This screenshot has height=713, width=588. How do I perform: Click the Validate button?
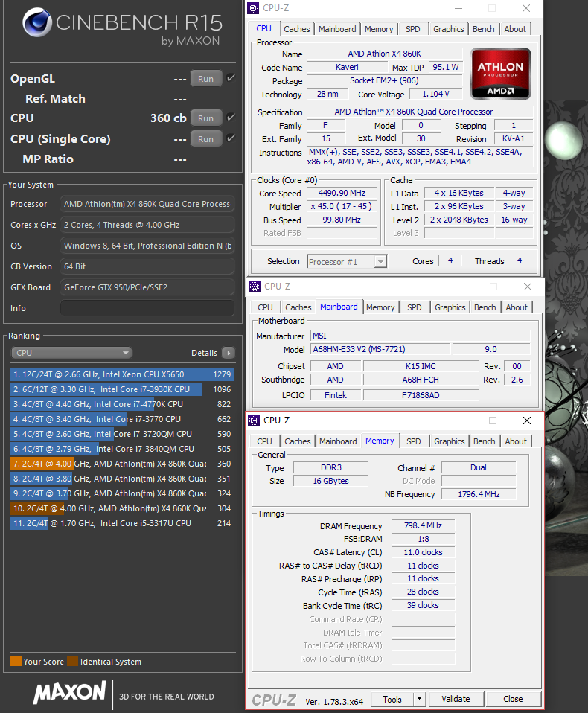456,699
